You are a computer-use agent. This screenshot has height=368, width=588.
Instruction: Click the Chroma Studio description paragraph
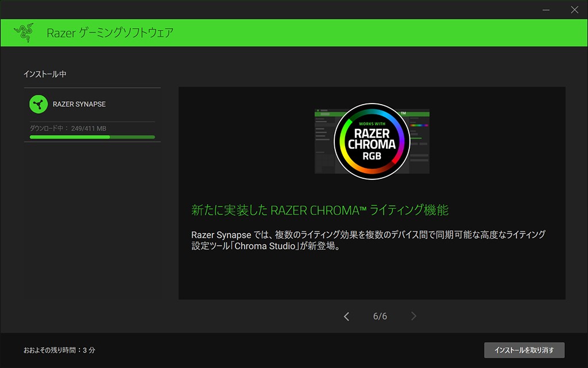[x=368, y=240]
